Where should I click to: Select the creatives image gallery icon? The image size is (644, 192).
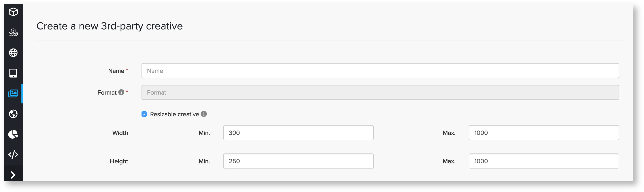coord(13,93)
